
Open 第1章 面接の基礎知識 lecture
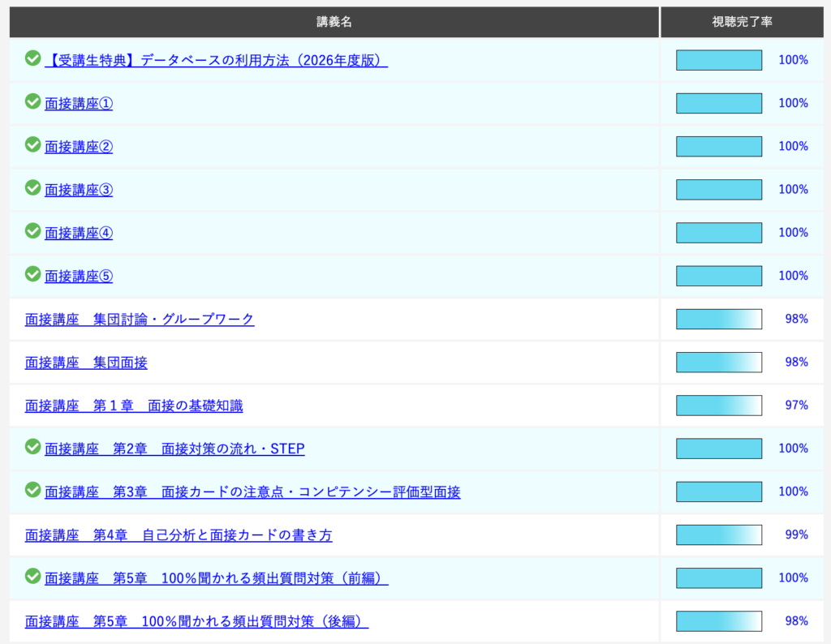[x=134, y=406]
